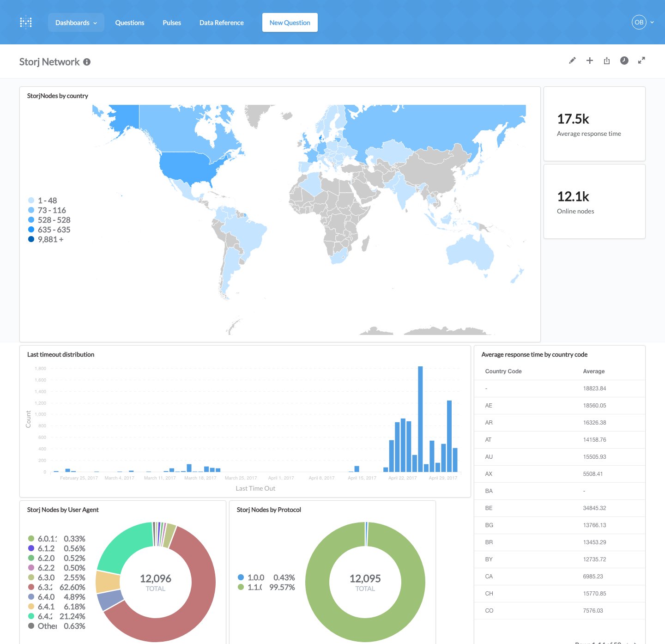The height and width of the screenshot is (644, 665).
Task: Select the 635 - 635 legend entry
Action: point(49,230)
